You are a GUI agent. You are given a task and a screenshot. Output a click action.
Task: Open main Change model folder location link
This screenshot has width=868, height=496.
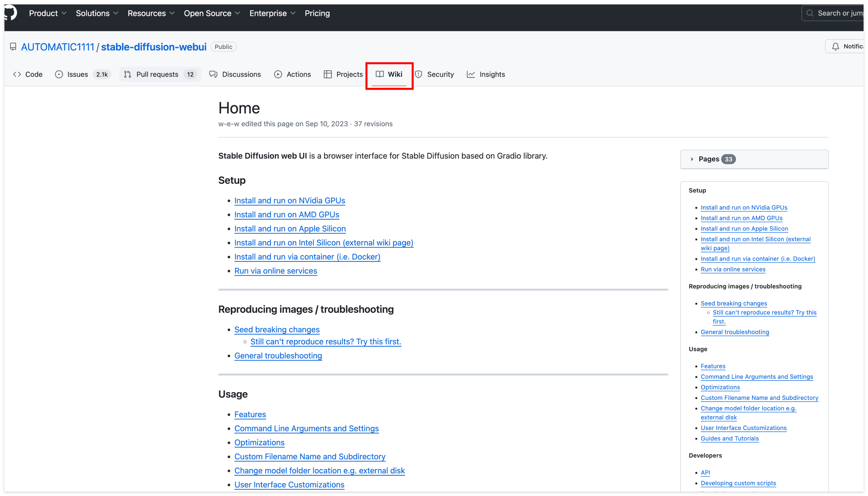[x=319, y=471]
